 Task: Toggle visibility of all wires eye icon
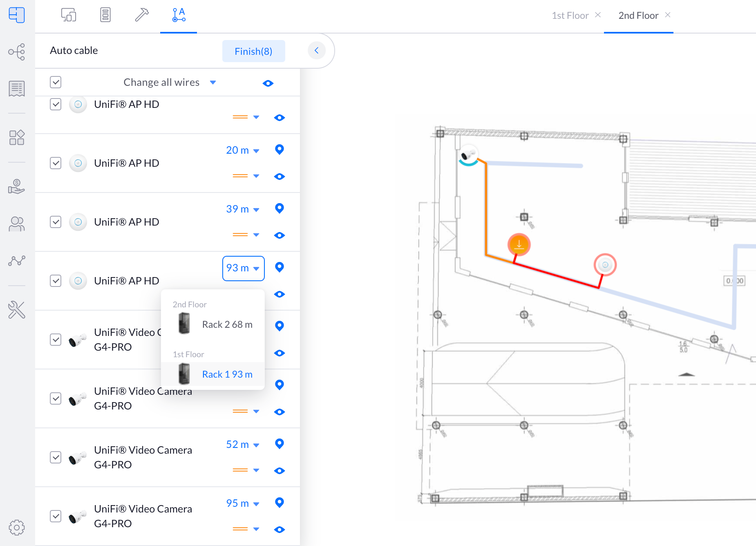(268, 83)
